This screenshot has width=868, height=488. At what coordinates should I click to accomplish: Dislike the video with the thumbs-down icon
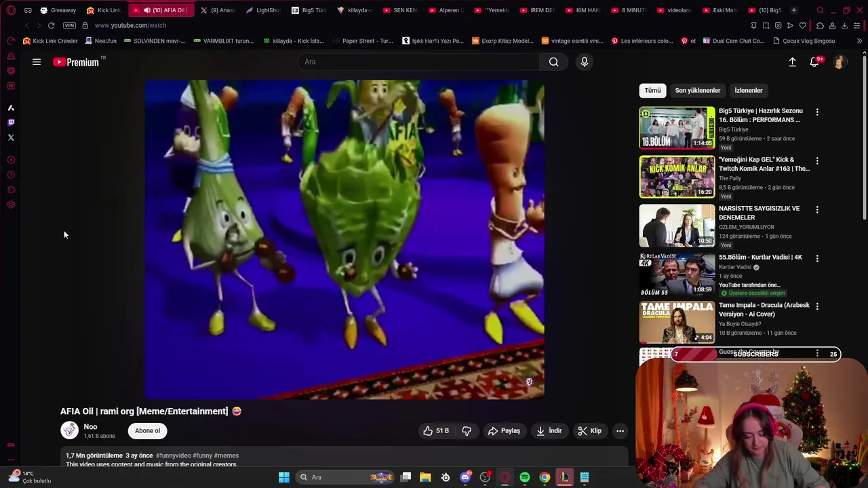tap(467, 430)
